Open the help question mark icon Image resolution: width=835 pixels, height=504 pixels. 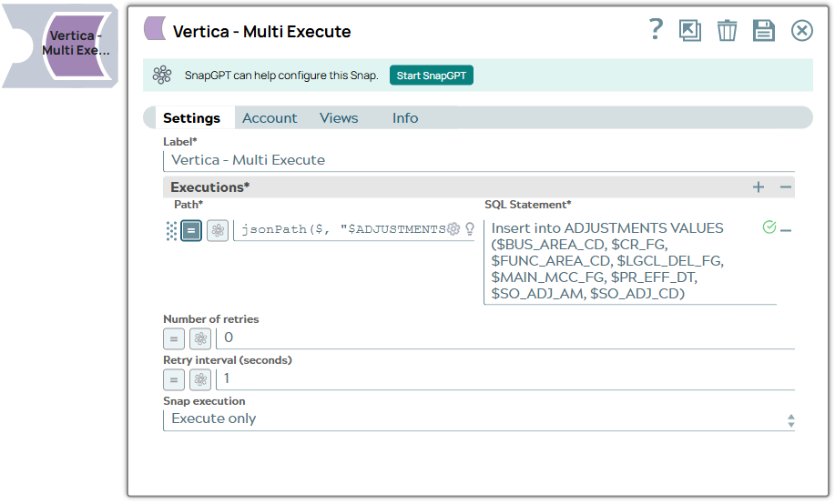click(x=656, y=29)
